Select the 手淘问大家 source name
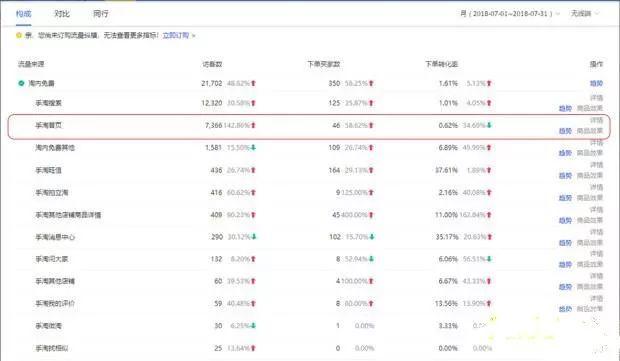The height and width of the screenshot is (361, 620). (52, 259)
